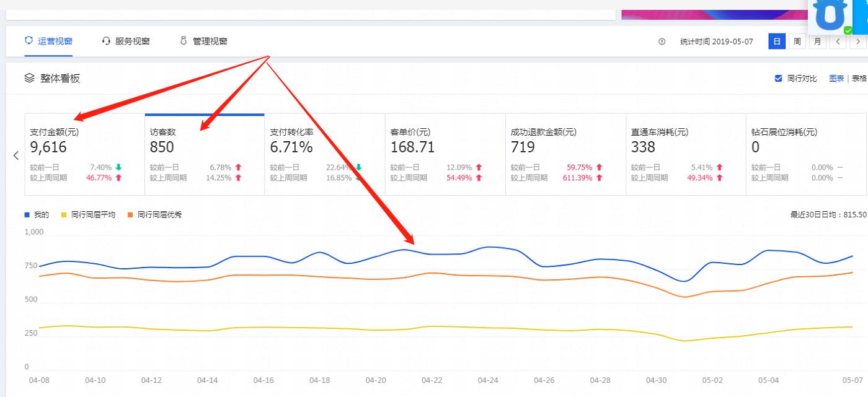Click the 整体看板 layers icon
Screen dimensions: 868x397
29,78
